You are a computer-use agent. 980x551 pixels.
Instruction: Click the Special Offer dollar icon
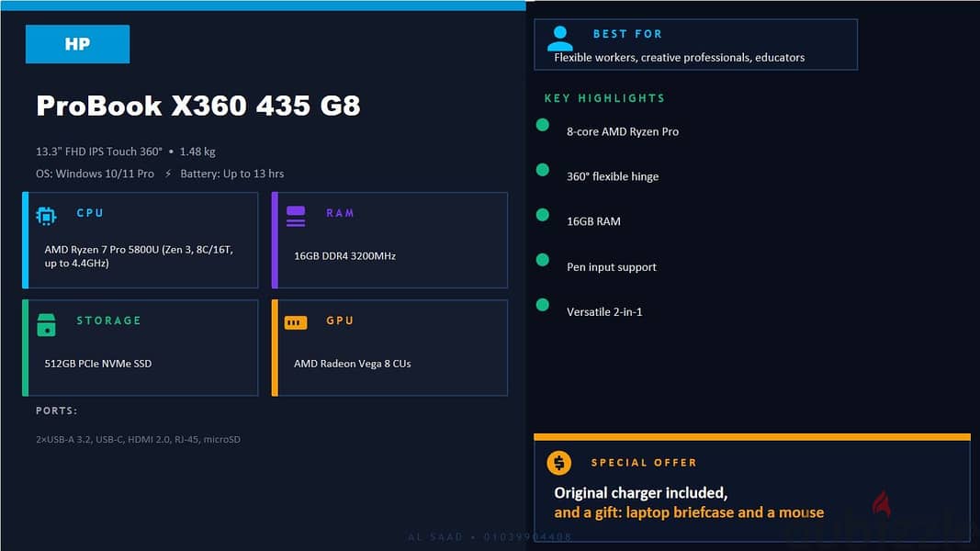558,463
